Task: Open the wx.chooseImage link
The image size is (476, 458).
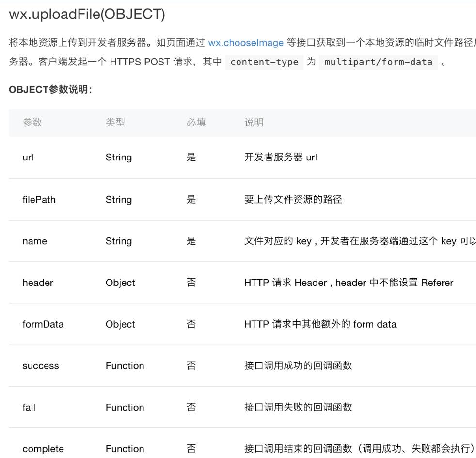Action: pos(246,43)
